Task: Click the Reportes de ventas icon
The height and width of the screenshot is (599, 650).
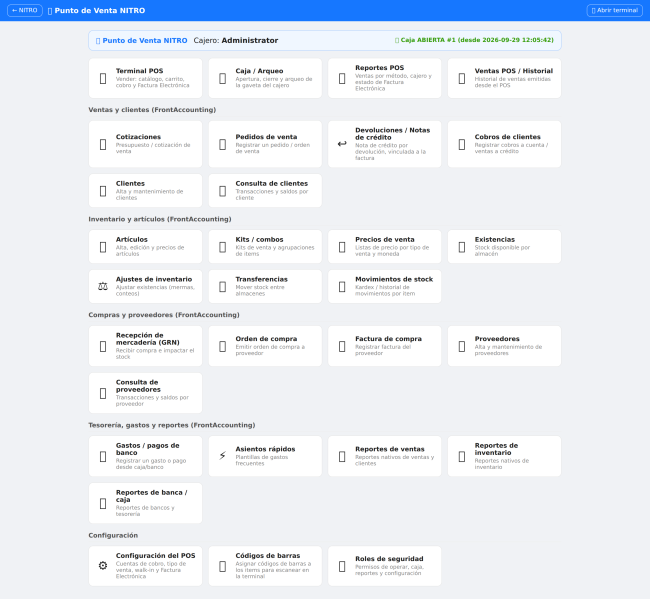Action: click(x=342, y=456)
